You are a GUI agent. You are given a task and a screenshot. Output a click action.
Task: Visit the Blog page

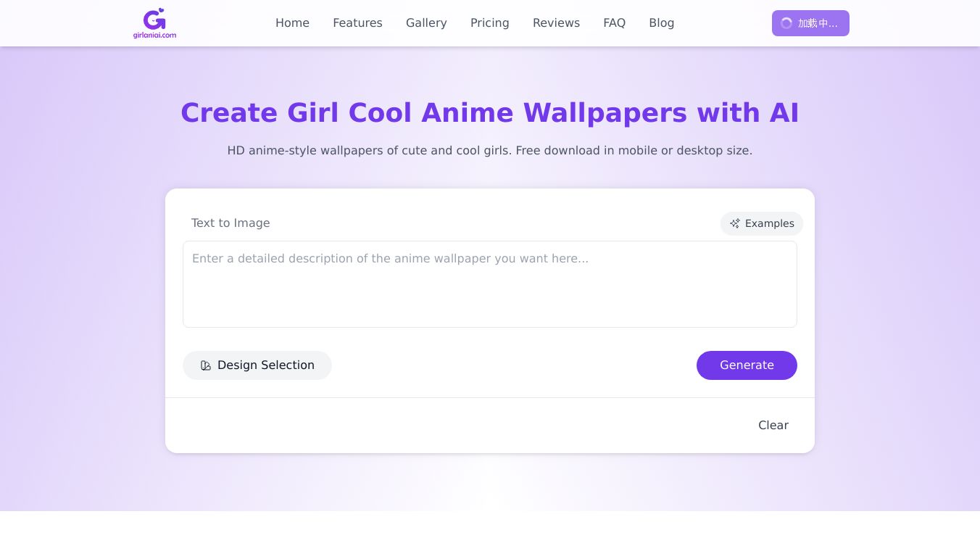[x=661, y=23]
